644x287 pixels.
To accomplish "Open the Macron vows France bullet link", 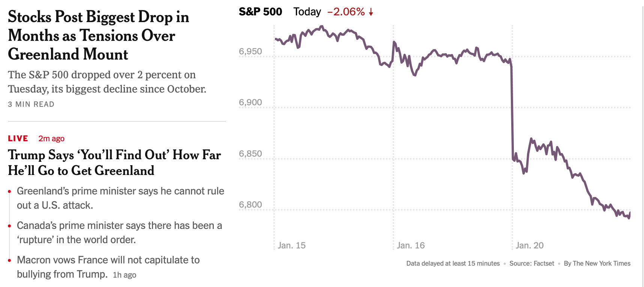I will pyautogui.click(x=108, y=267).
